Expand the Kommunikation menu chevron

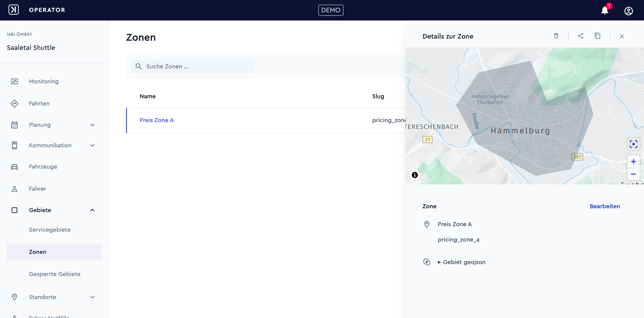click(92, 145)
